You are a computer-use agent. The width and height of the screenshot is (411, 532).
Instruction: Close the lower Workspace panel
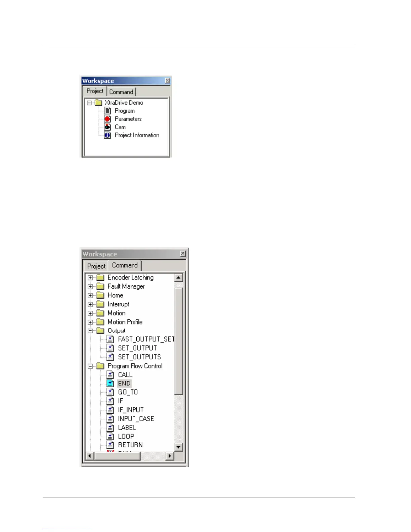pos(183,254)
